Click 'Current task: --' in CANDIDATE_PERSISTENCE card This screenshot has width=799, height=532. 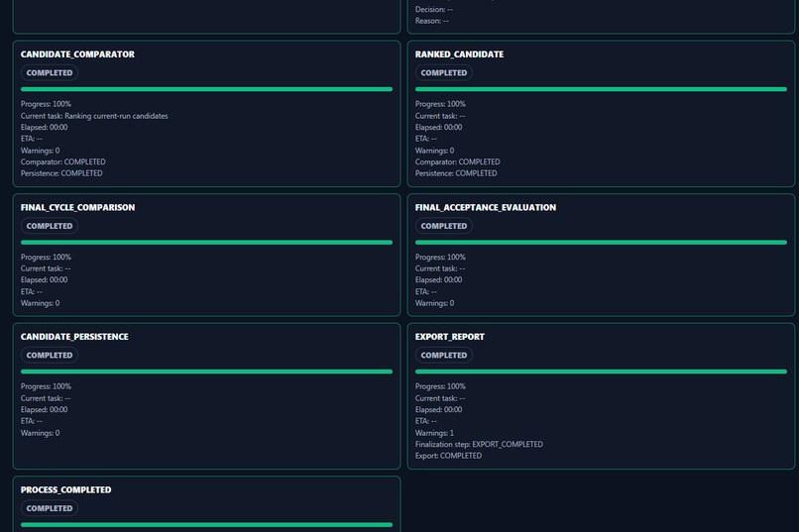(x=46, y=398)
